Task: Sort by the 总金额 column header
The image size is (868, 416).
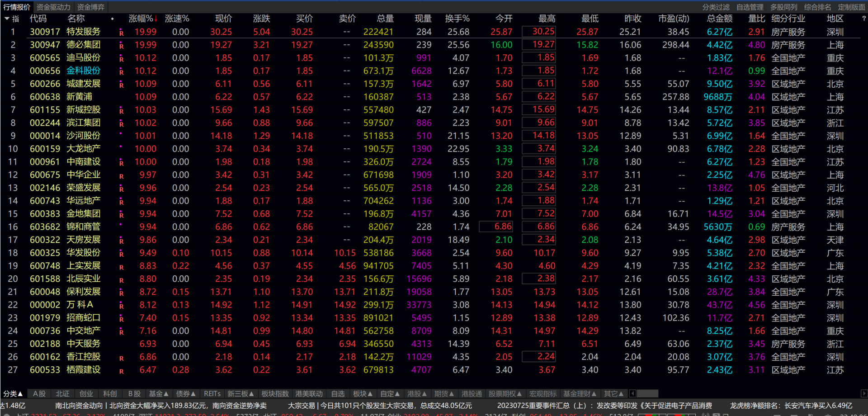Action: coord(720,19)
